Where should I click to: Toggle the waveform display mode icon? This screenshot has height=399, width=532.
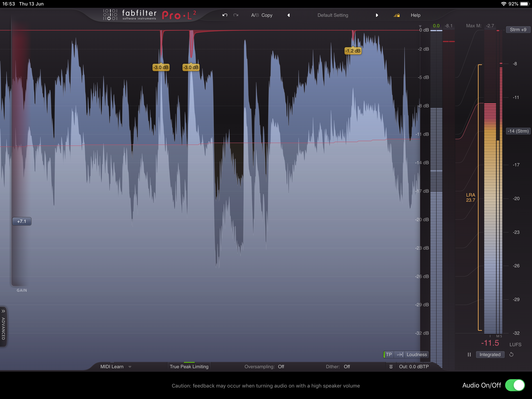400,354
